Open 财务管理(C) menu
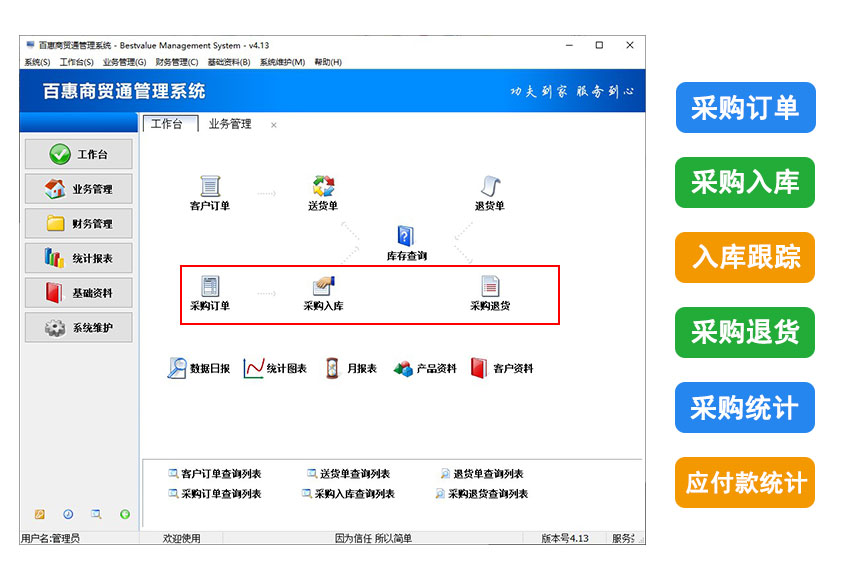 [177, 62]
